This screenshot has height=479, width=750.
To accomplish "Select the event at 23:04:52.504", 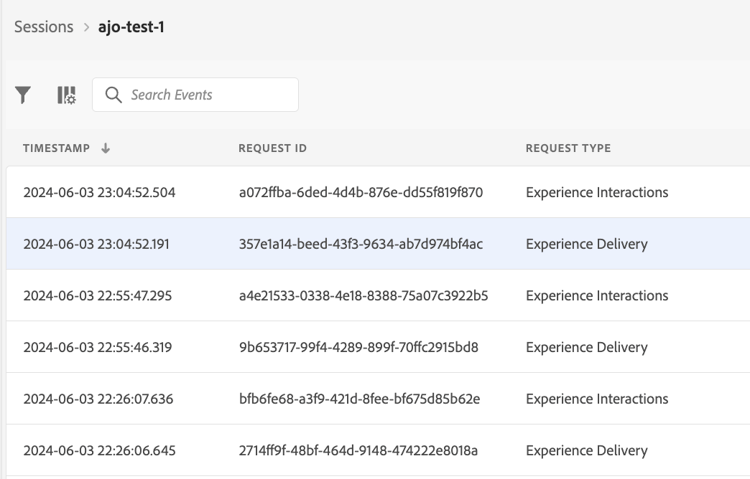I will click(378, 192).
